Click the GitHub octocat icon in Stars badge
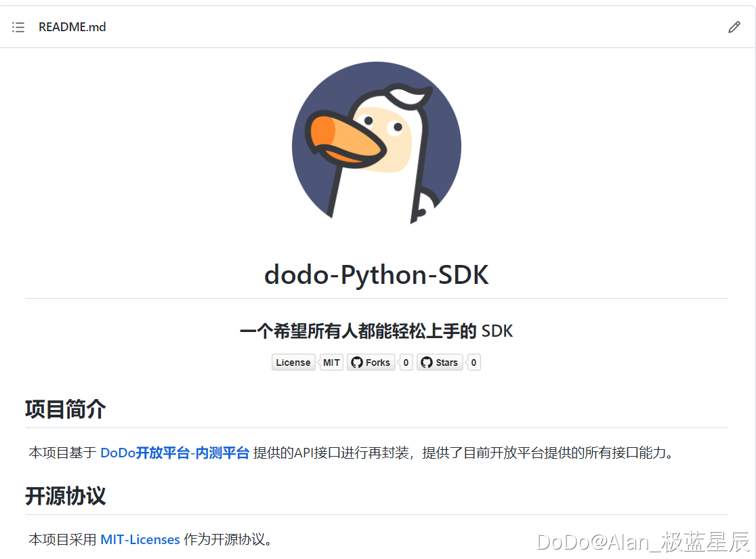This screenshot has width=756, height=559. 427,363
